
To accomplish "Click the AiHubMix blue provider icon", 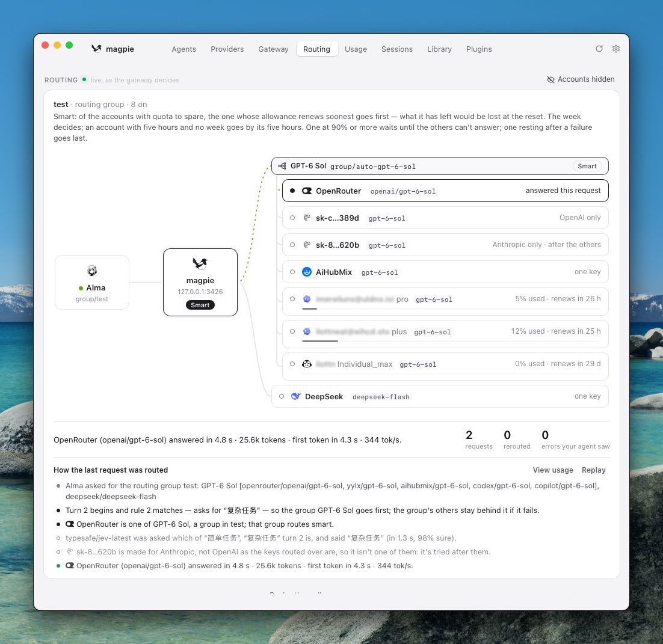I will click(x=307, y=272).
